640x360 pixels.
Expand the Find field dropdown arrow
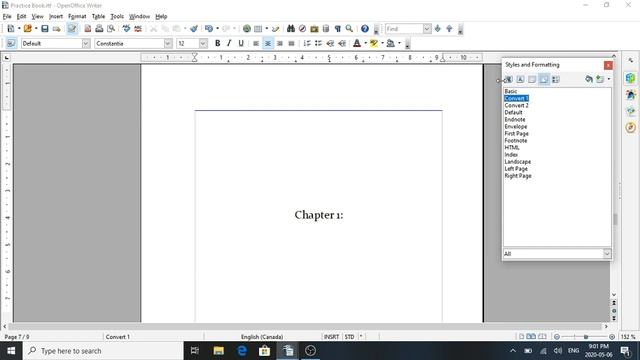pos(427,29)
